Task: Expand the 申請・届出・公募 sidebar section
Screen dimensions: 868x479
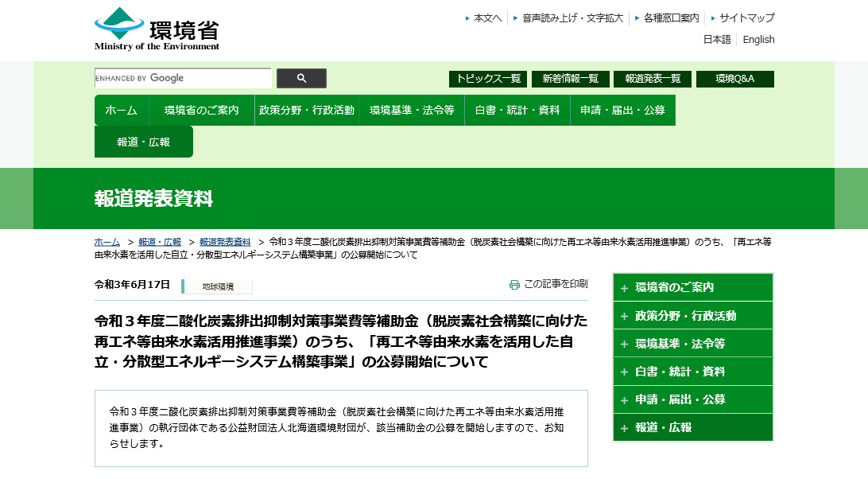Action: (x=625, y=399)
